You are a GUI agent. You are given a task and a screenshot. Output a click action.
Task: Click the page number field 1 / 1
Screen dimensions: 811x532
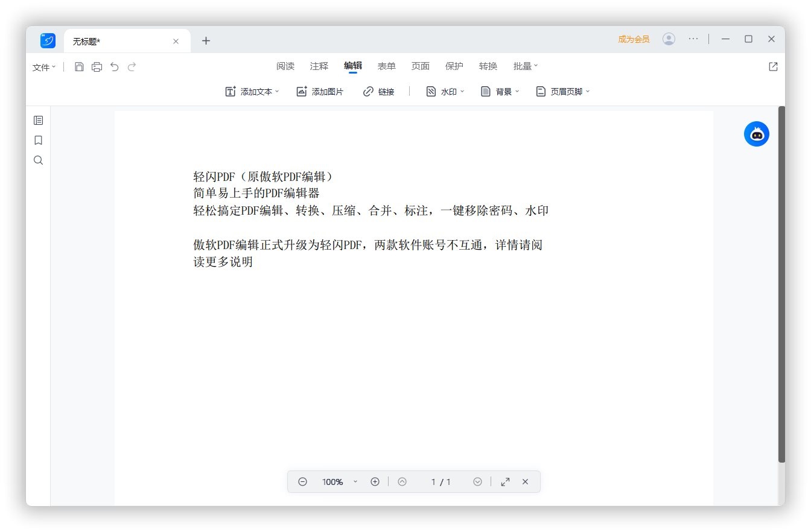440,482
